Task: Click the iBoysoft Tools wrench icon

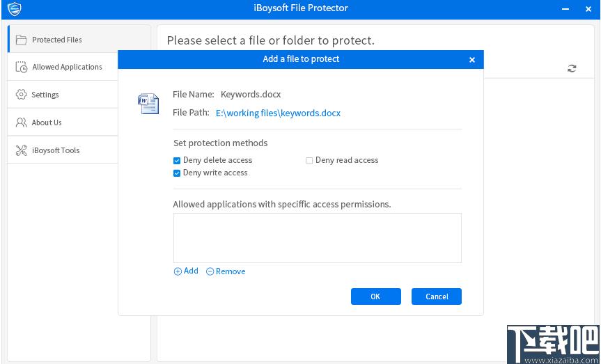Action: point(21,150)
